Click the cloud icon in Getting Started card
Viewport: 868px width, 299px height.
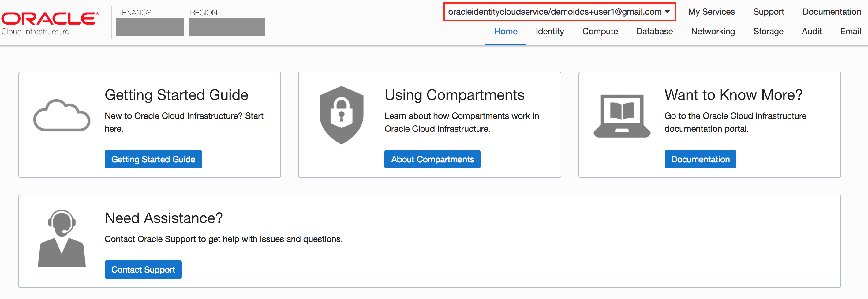pos(62,115)
